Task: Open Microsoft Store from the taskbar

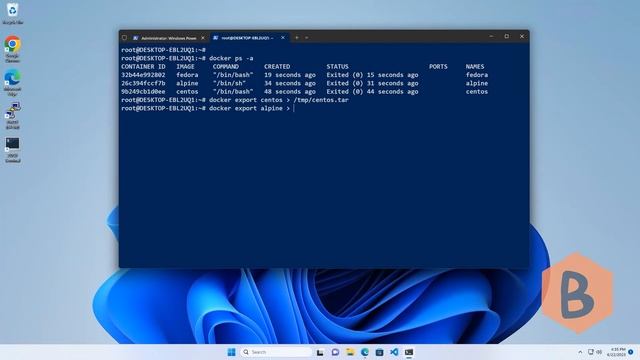Action: click(379, 352)
